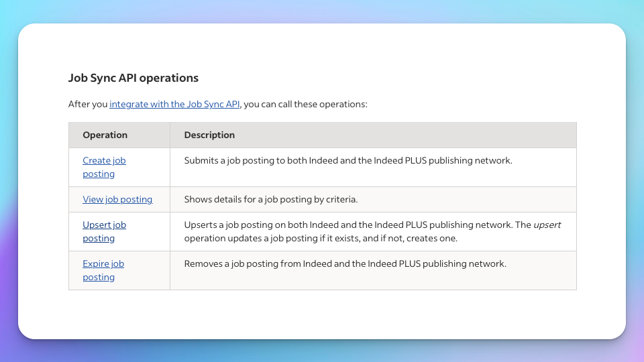
Task: Click the 'After you' intro text
Action: tap(87, 105)
